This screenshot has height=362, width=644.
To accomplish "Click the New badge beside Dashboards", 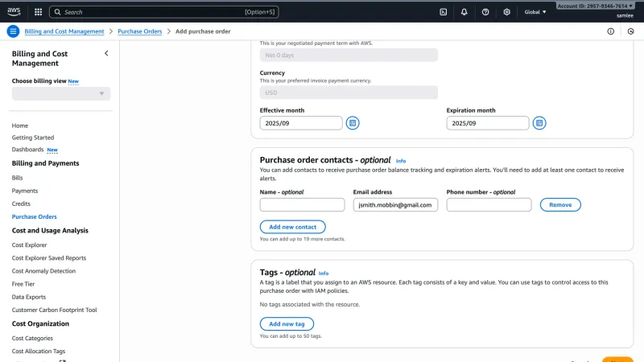I will pyautogui.click(x=52, y=150).
